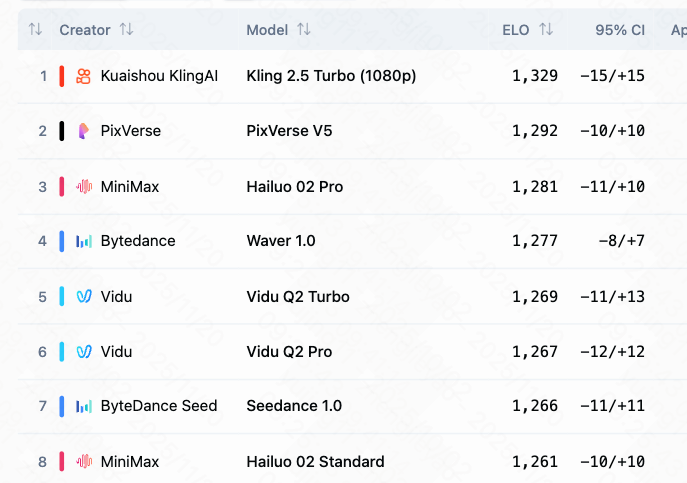Click the 95% CI column header
Screen dimensions: 687x483
click(x=619, y=30)
